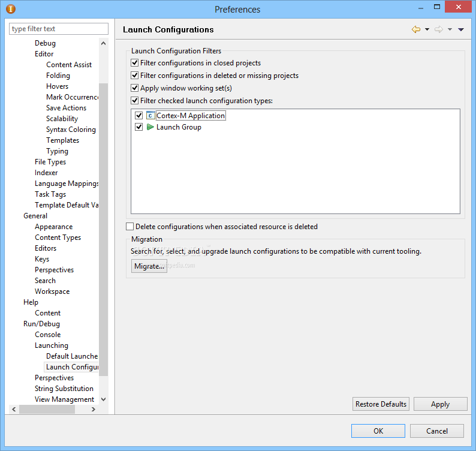Image resolution: width=476 pixels, height=451 pixels.
Task: Confirm with the OK button
Action: pos(378,431)
